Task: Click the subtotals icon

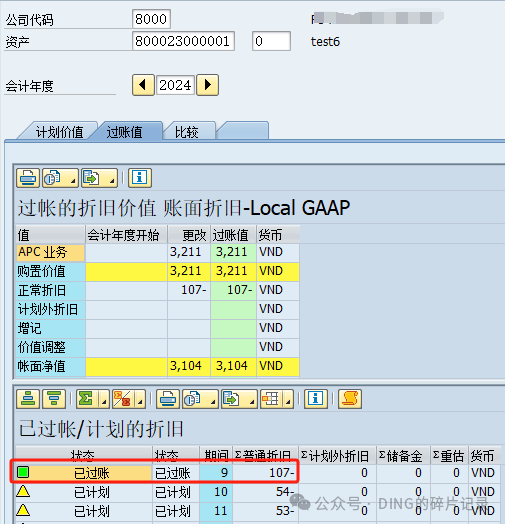Action: [x=122, y=399]
